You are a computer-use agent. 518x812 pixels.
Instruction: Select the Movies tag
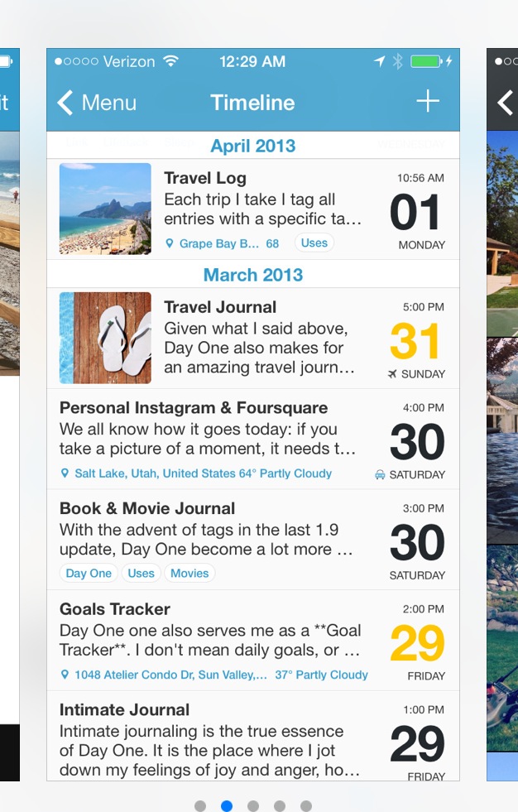pyautogui.click(x=189, y=573)
